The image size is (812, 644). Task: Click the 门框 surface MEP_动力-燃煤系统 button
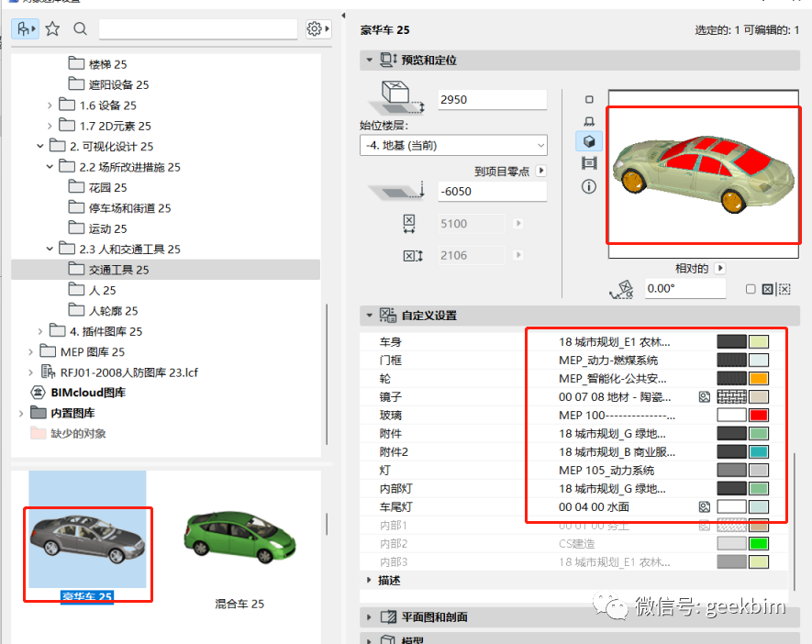pyautogui.click(x=608, y=361)
